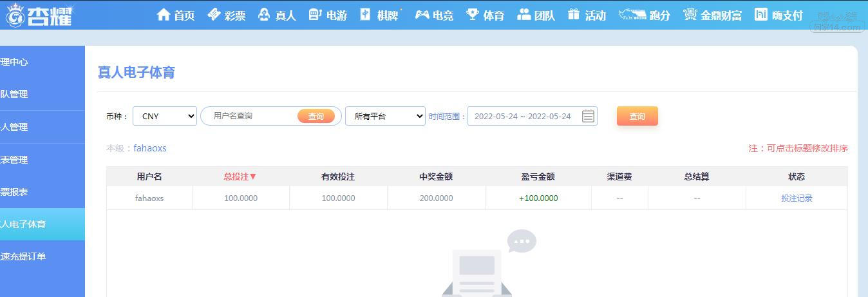
Task: Select sidebar item ending in 票报表
Action: 42,192
